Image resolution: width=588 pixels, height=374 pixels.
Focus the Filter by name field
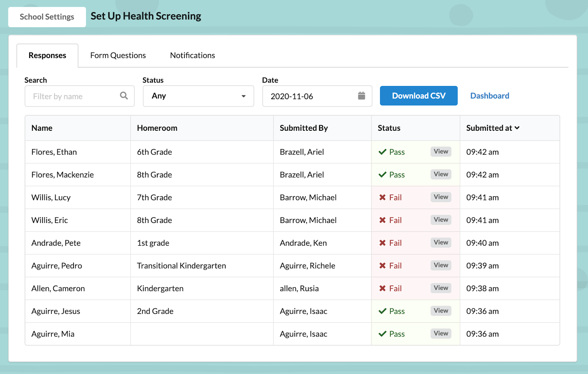[79, 96]
